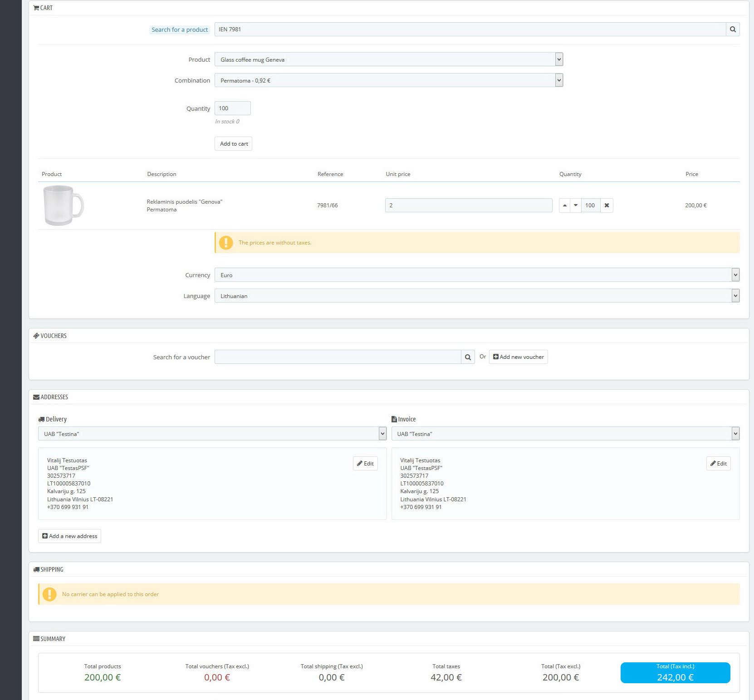Click the product description Reklaminis puodelis "Genova"
Viewport: 754px width, 700px height.
click(185, 202)
